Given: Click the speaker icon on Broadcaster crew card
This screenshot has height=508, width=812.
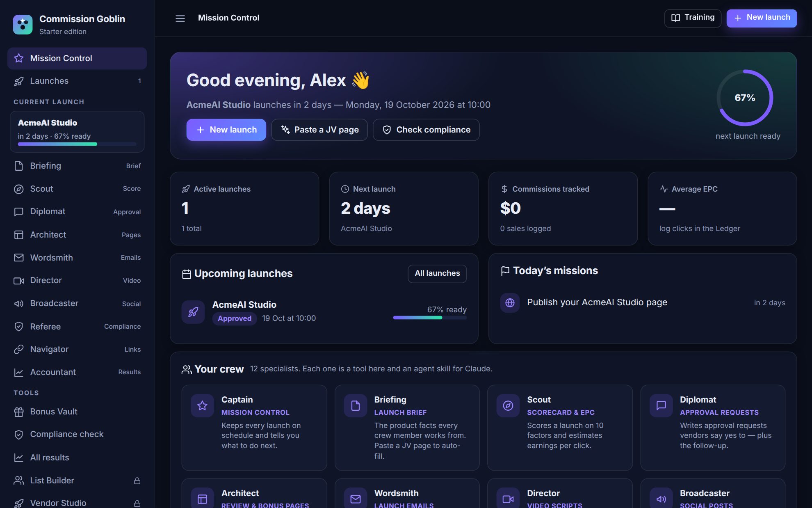Looking at the screenshot, I should click(661, 498).
